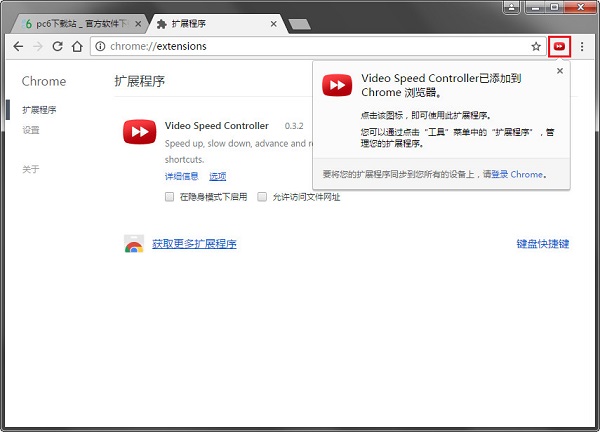The height and width of the screenshot is (432, 600).
Task: Click the Video Speed Controller list icon
Action: point(140,132)
